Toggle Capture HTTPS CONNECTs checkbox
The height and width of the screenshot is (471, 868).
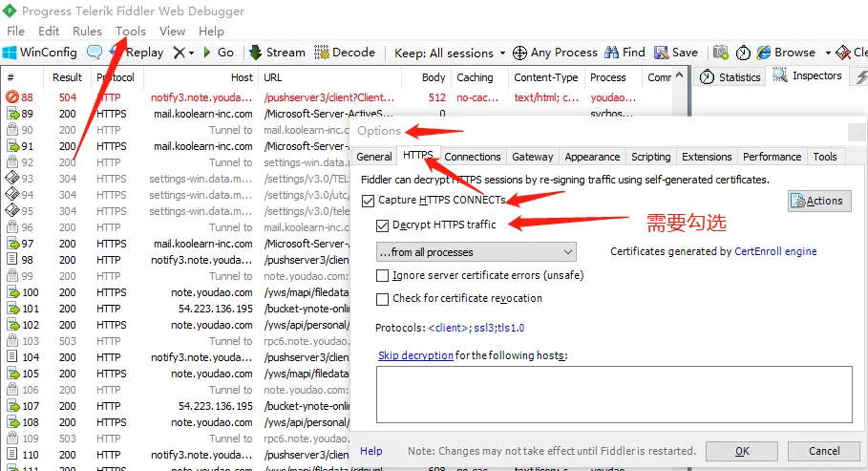pyautogui.click(x=369, y=201)
